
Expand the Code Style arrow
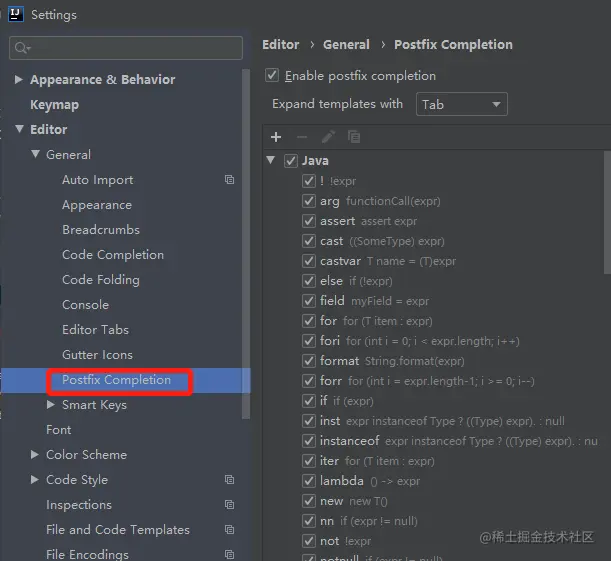[35, 479]
